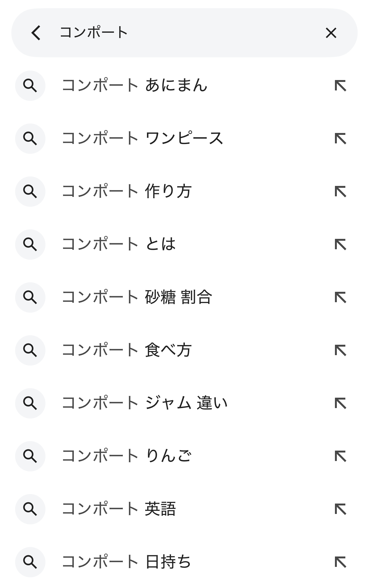369x588 pixels.
Task: Clear the search text with X
Action: tap(331, 33)
